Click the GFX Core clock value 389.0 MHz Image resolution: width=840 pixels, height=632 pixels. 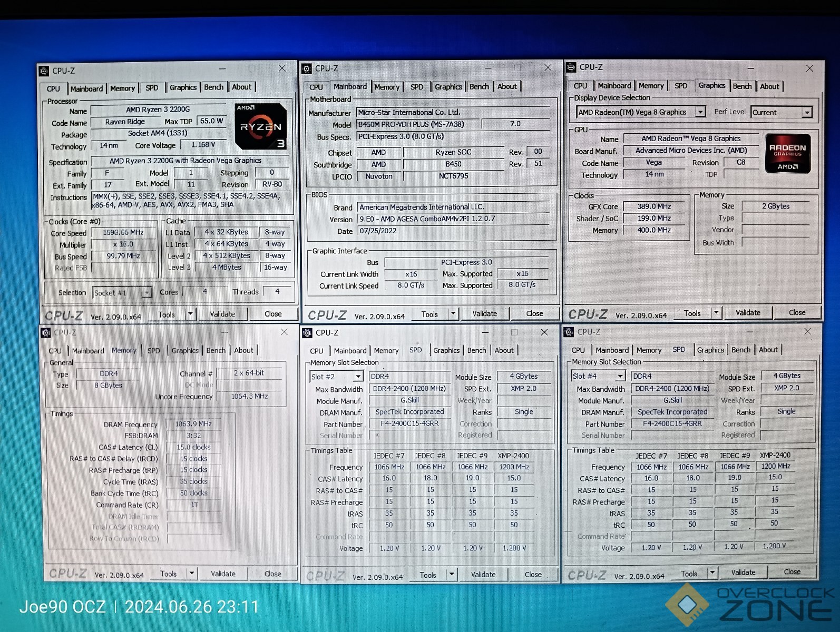[x=654, y=206]
